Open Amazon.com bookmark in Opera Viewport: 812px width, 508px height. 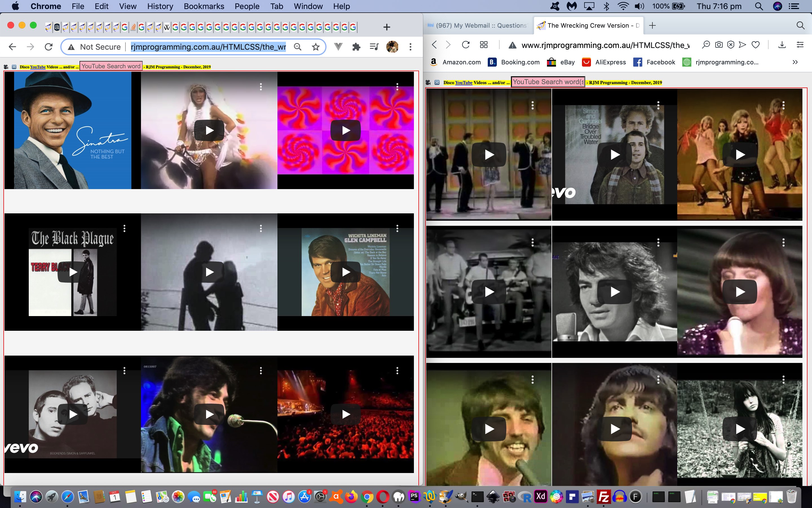tap(455, 62)
